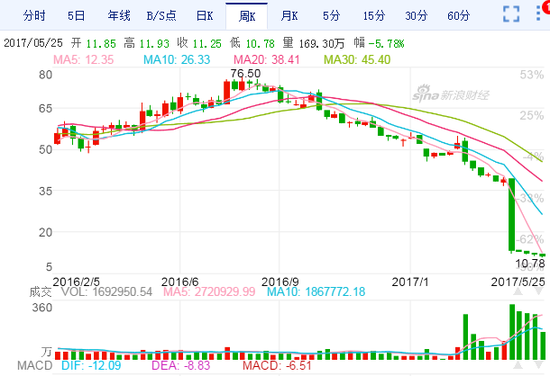Open the 月K monthly chart tab
Screen dimensions: 550x376
coord(289,16)
